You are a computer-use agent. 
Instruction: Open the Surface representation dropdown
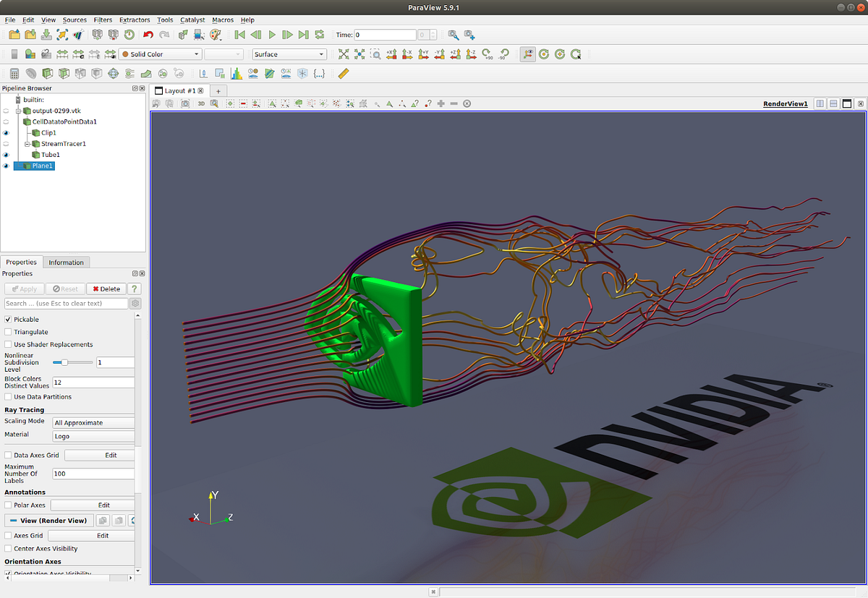[x=289, y=54]
